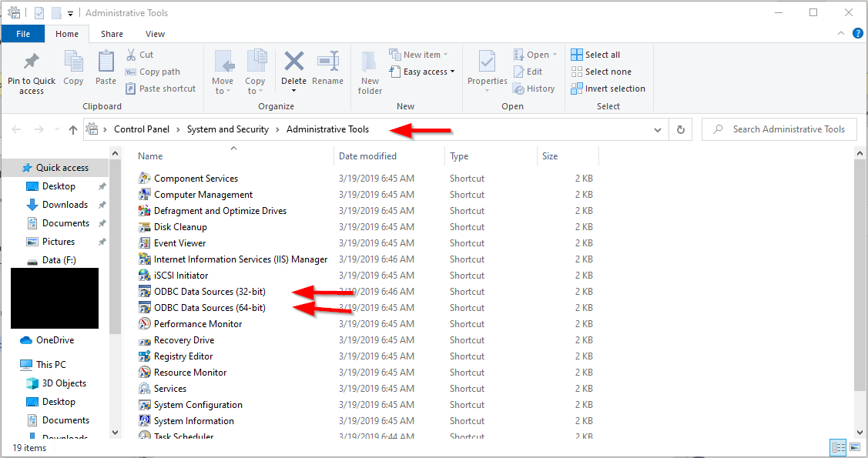Image resolution: width=868 pixels, height=458 pixels.
Task: Click the Rename icon
Action: coord(328,61)
